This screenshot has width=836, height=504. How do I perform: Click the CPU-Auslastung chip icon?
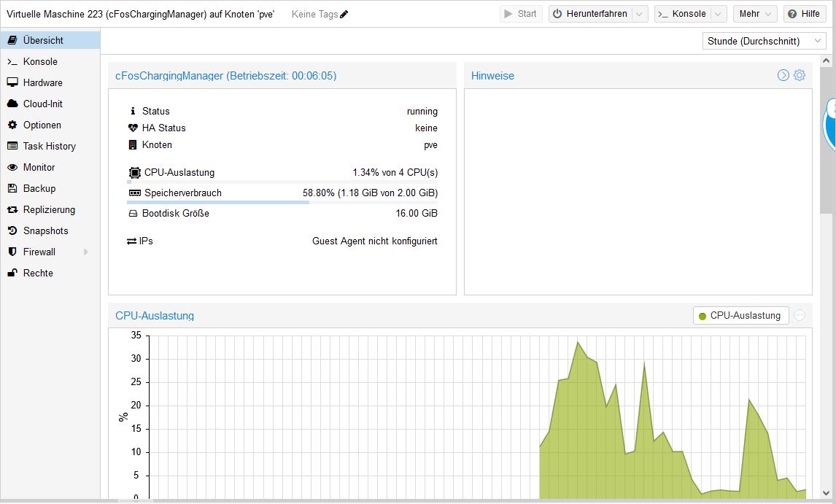point(135,173)
